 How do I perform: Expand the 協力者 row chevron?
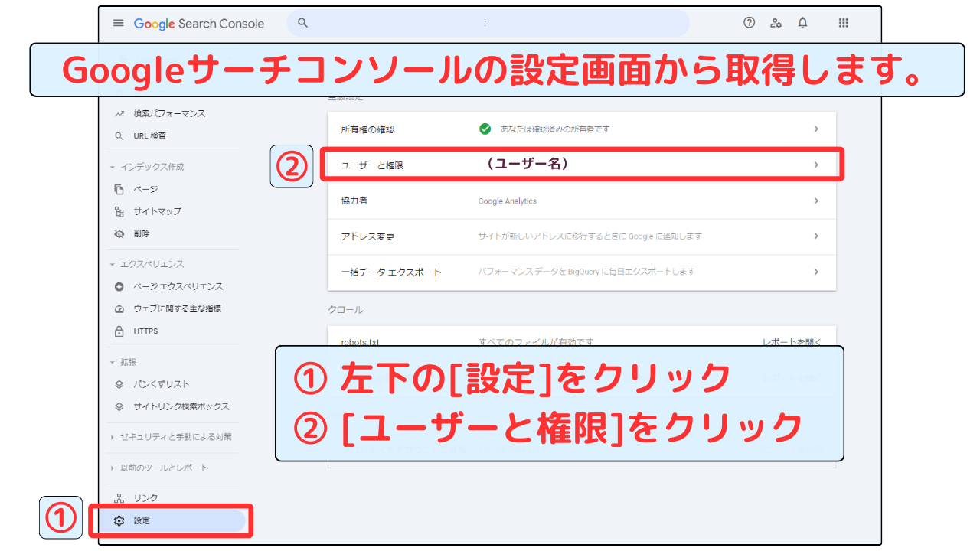tap(816, 201)
